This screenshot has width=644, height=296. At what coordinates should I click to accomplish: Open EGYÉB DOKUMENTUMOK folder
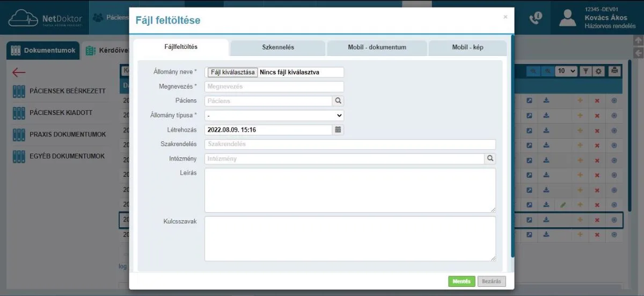(58, 156)
